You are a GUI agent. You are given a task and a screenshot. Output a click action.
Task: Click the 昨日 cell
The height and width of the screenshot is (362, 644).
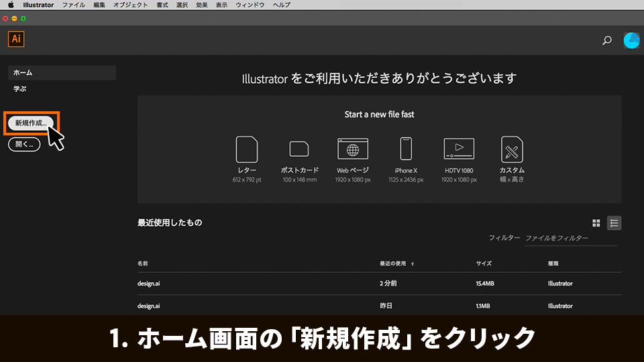(386, 306)
